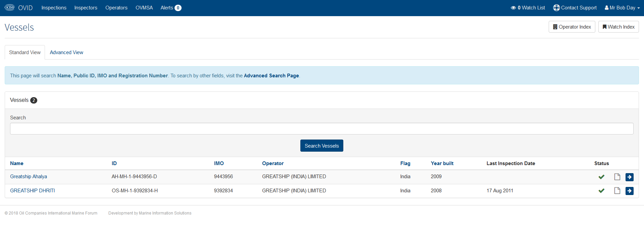Follow the Advanced Search Page link
Image resolution: width=644 pixels, height=232 pixels.
271,76
